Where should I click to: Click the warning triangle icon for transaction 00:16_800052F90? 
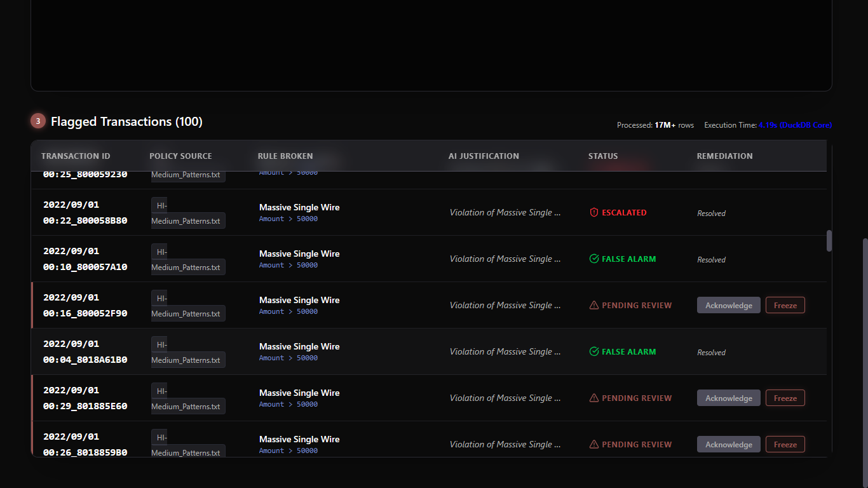594,306
